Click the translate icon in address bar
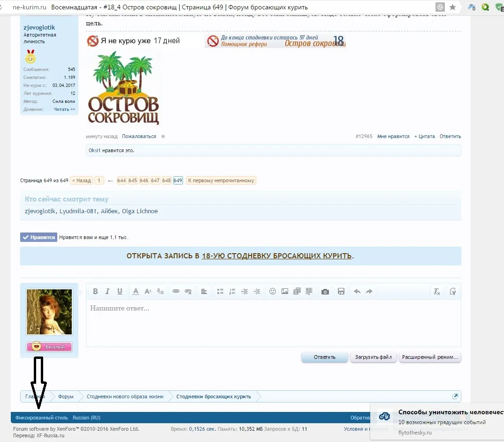This screenshot has height=442, width=504. (440, 7)
